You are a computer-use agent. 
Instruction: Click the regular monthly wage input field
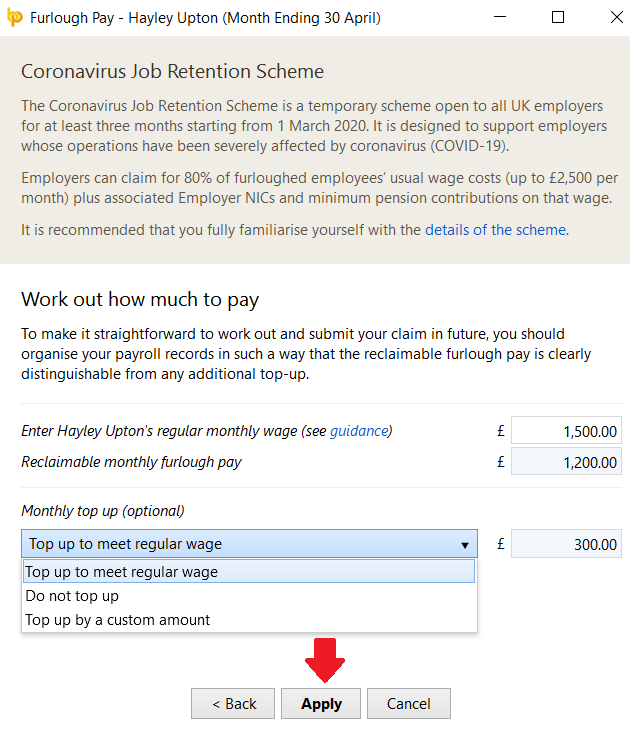click(x=566, y=431)
